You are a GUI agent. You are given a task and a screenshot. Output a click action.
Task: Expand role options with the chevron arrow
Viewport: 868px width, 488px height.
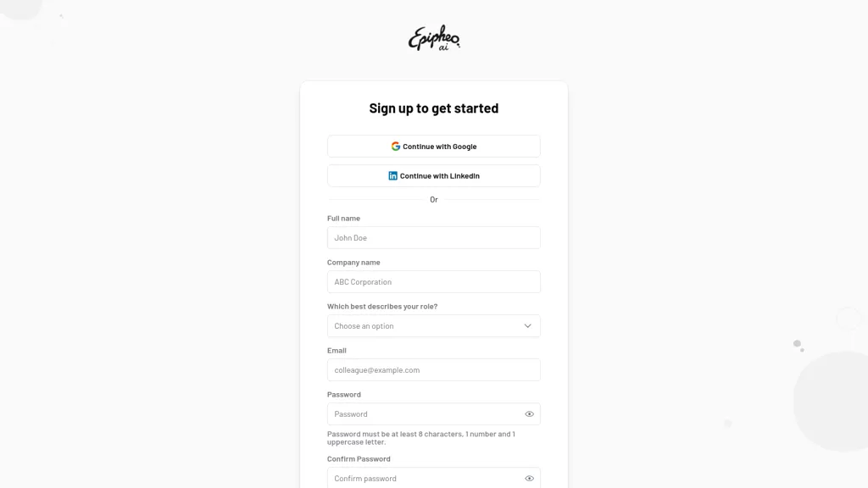527,326
